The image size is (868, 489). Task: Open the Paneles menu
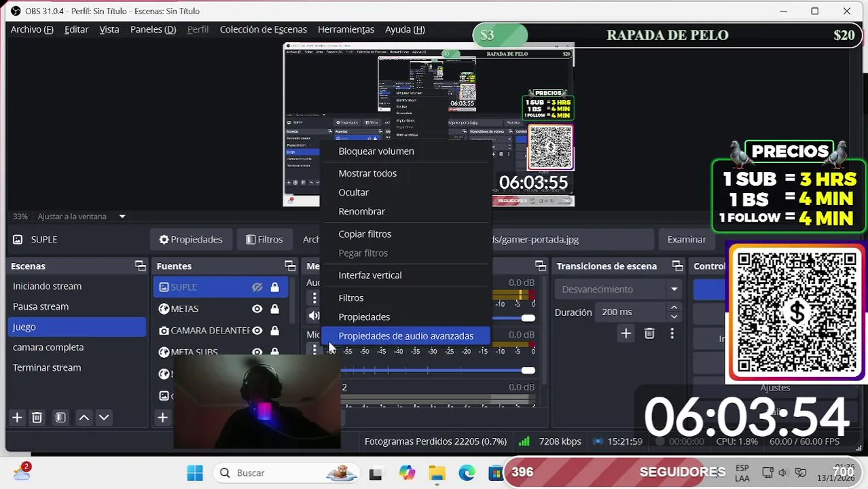153,29
